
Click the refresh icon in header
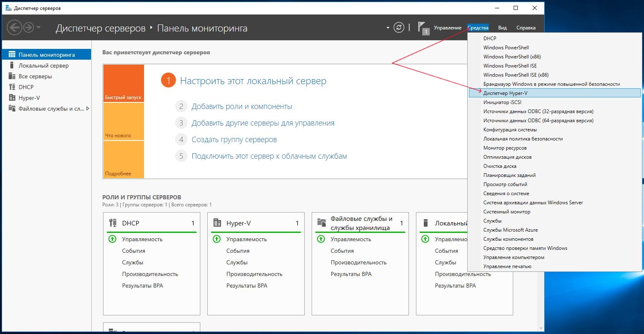pyautogui.click(x=399, y=28)
